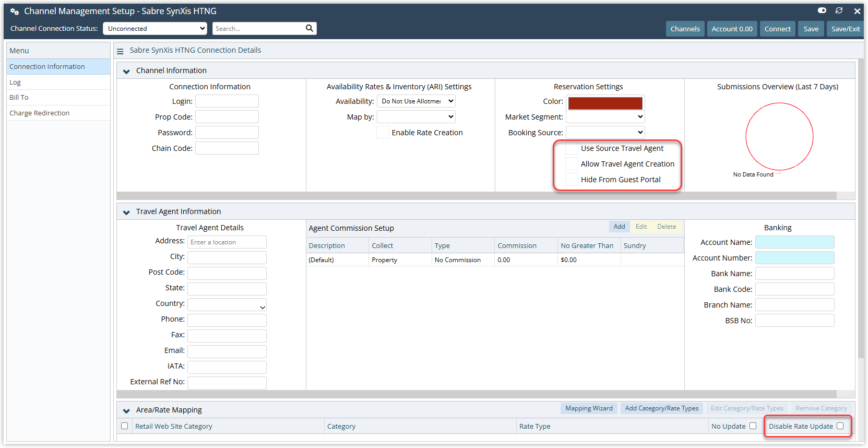Click the Account Name field
Viewport: 868px width, 448px height.
(x=795, y=242)
